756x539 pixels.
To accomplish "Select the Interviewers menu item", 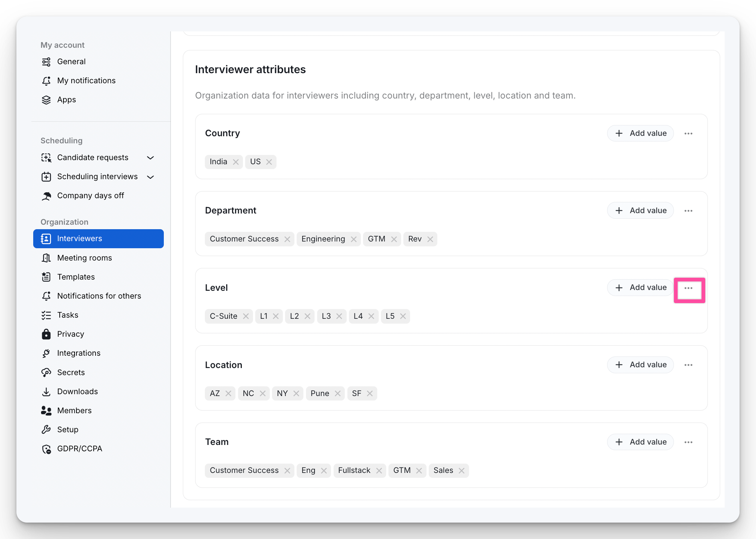I will pyautogui.click(x=99, y=239).
